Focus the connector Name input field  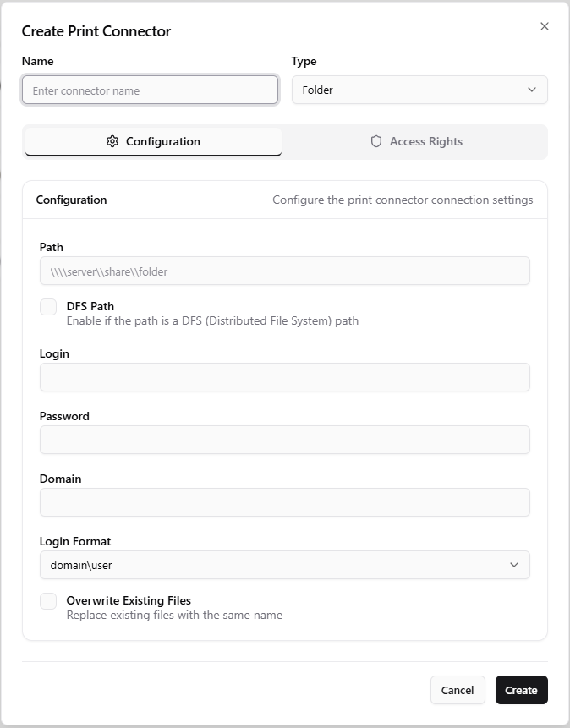[x=150, y=90]
